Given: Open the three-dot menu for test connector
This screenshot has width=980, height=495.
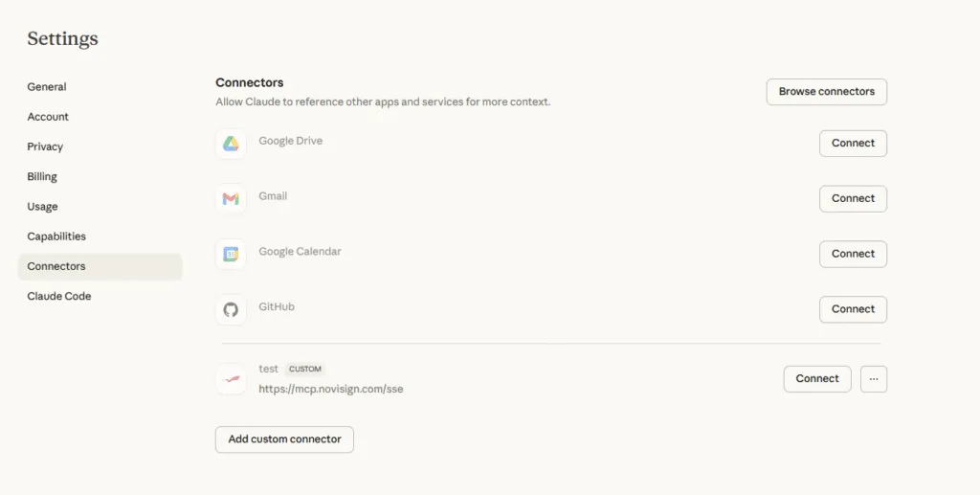Looking at the screenshot, I should (874, 379).
